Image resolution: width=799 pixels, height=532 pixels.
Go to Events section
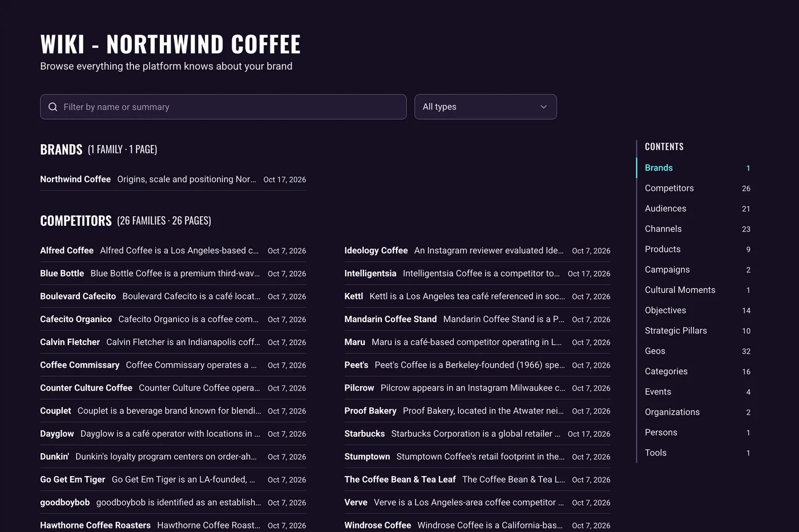[x=697, y=392]
